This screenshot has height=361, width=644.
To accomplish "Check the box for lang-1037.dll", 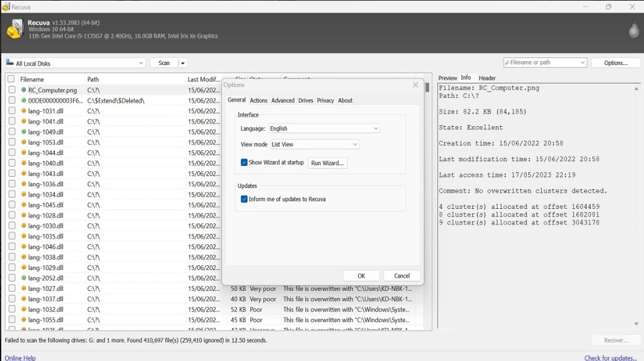I will point(12,299).
